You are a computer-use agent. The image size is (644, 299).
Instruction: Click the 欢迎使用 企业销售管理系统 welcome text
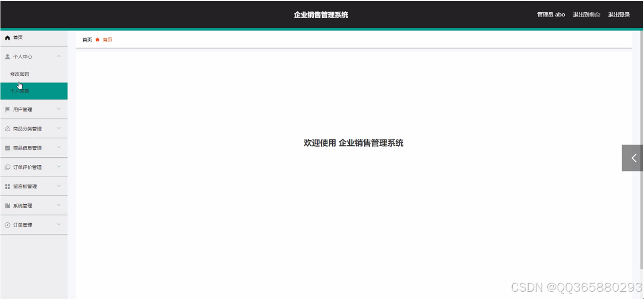click(354, 143)
